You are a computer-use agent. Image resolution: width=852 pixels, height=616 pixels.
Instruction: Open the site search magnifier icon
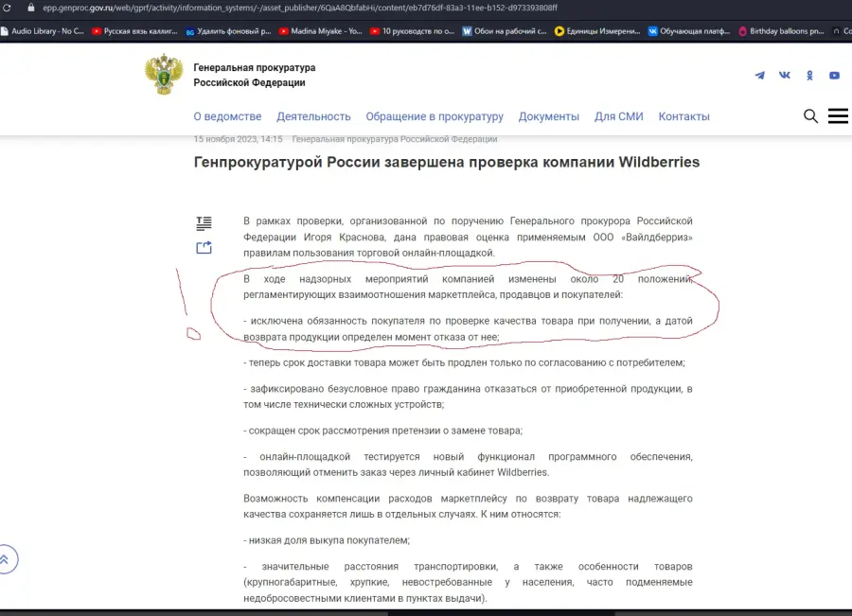point(810,115)
